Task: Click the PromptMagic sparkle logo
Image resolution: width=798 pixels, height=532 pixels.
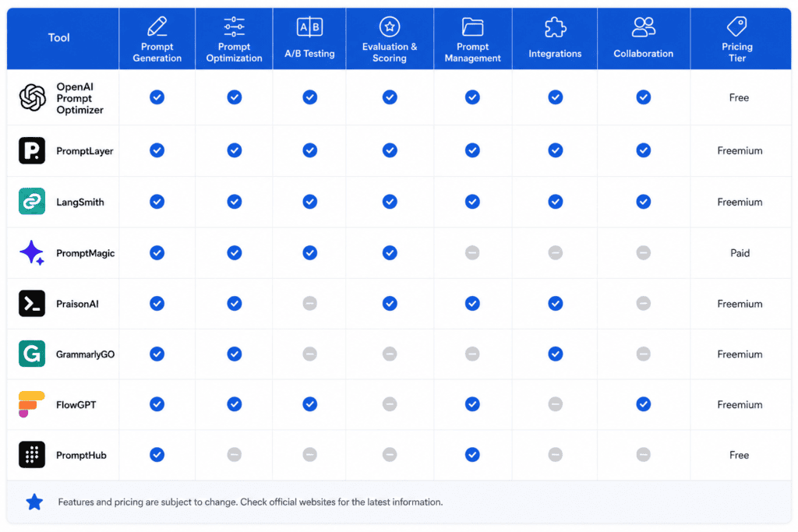Action: coord(31,252)
